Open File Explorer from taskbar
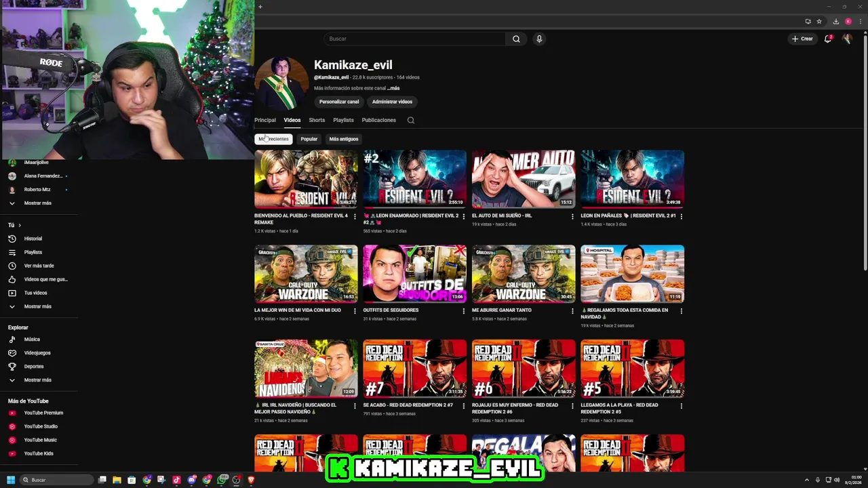This screenshot has height=488, width=868. 117,480
